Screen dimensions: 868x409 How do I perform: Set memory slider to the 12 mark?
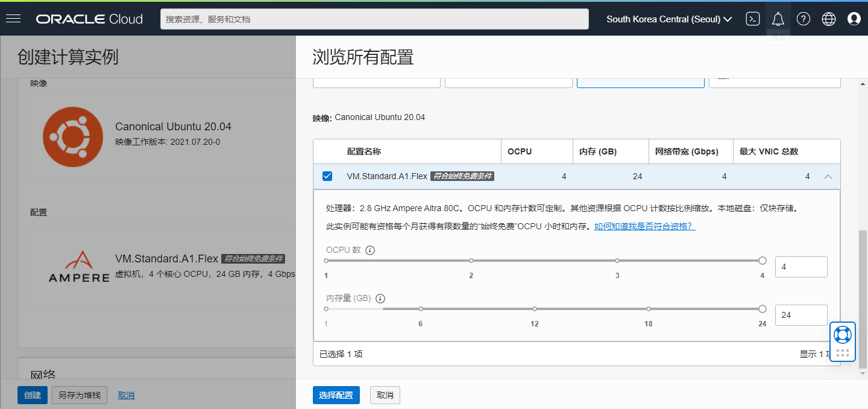coord(535,309)
